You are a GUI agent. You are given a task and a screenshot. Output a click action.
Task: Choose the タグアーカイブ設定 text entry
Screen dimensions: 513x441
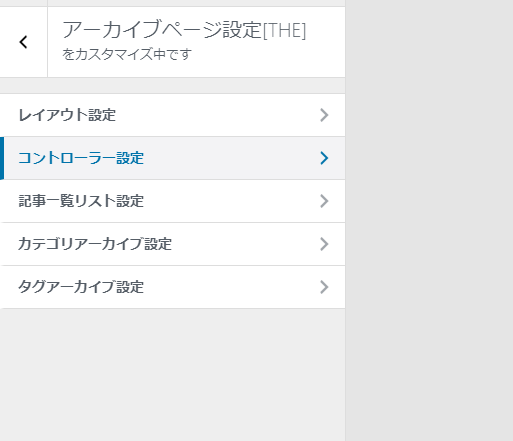point(81,287)
